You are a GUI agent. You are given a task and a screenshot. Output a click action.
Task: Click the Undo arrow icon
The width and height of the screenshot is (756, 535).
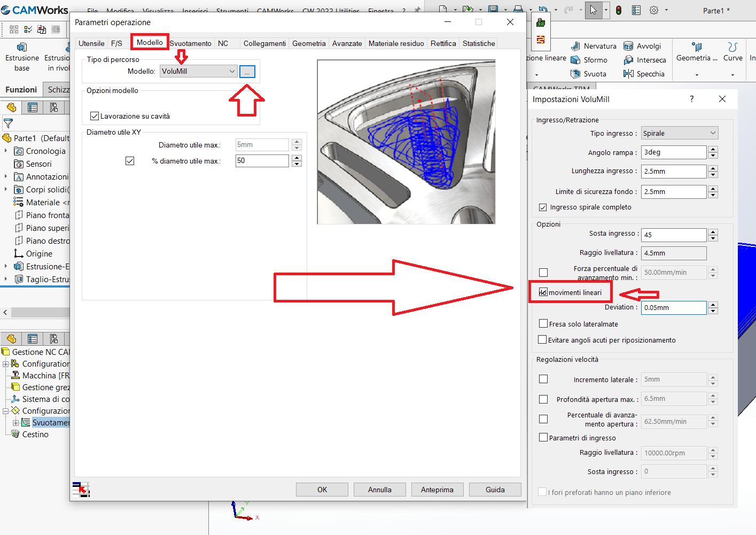(543, 9)
